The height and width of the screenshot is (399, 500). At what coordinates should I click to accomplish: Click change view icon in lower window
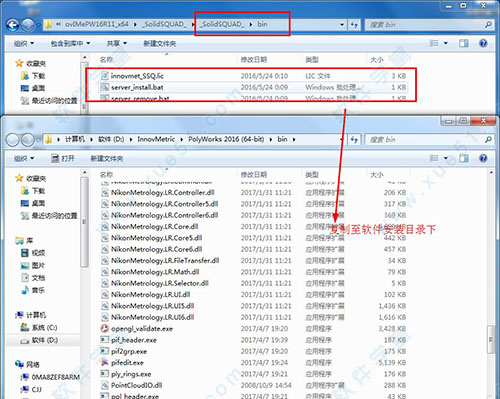(434, 158)
